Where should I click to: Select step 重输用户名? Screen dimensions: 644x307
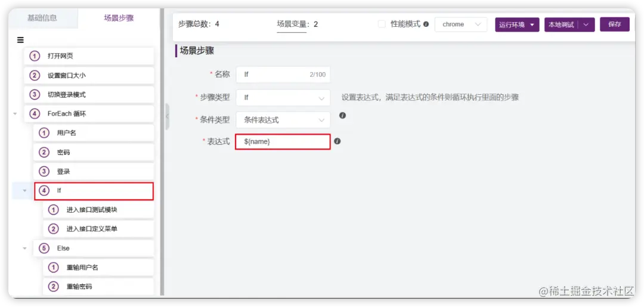click(98, 268)
